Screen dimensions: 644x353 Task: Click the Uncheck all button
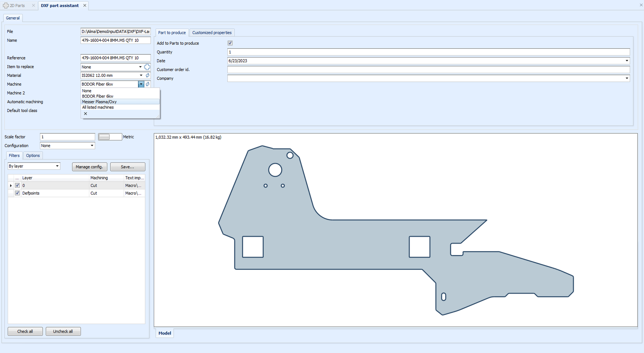click(63, 331)
